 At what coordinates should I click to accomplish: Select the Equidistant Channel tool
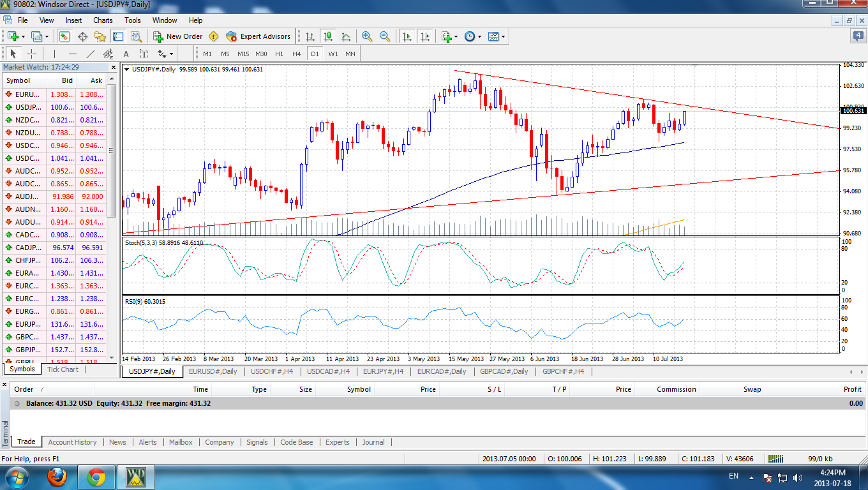[x=108, y=54]
